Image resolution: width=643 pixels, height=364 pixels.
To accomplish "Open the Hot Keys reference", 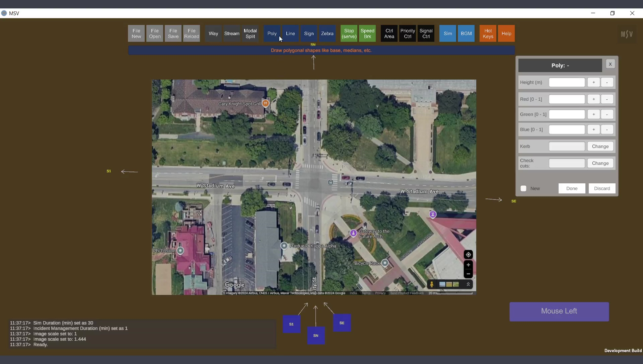I will [x=488, y=33].
